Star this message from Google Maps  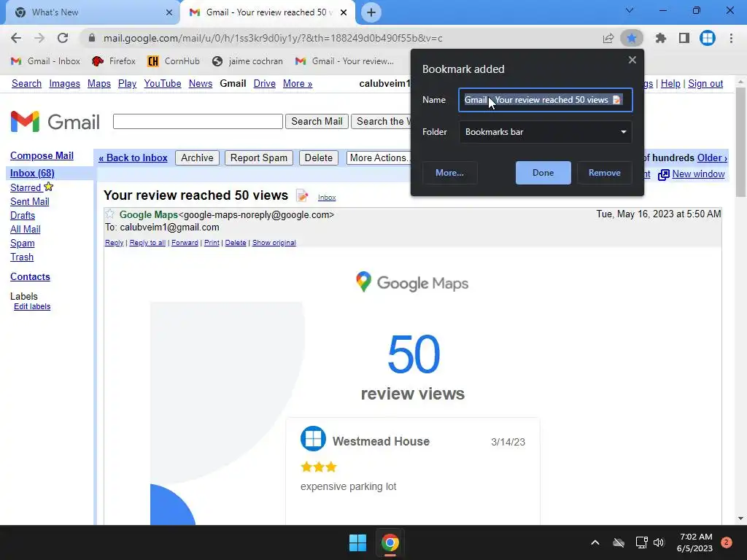110,214
